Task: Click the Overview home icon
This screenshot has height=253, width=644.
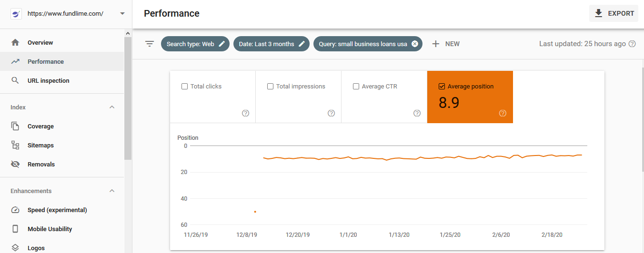Action: pyautogui.click(x=15, y=42)
